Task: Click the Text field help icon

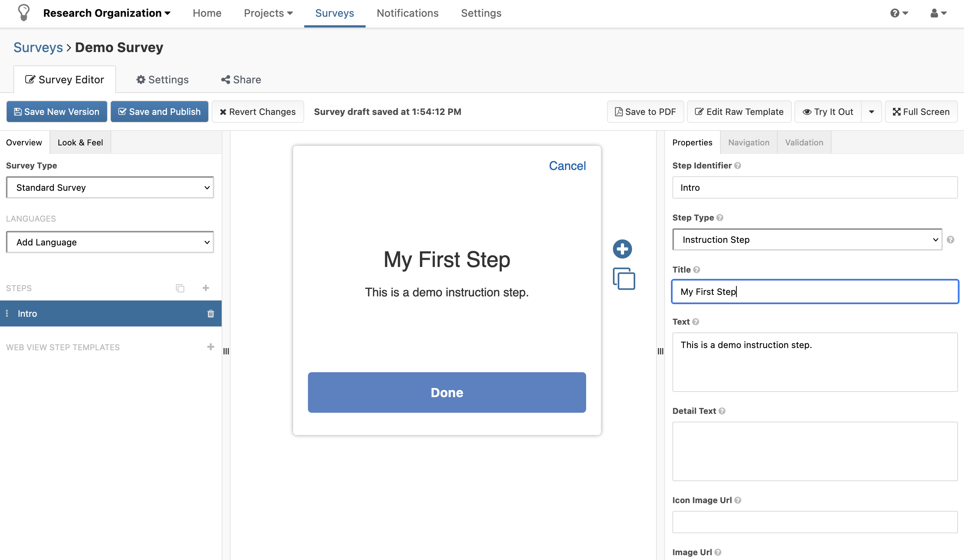Action: pyautogui.click(x=695, y=322)
